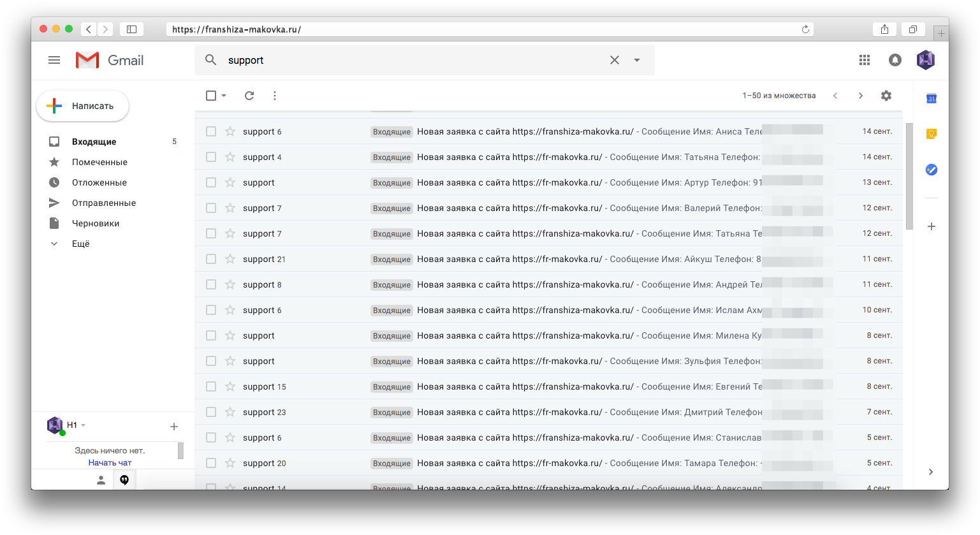The image size is (980, 535).
Task: Star the Ислам email
Action: tap(230, 310)
